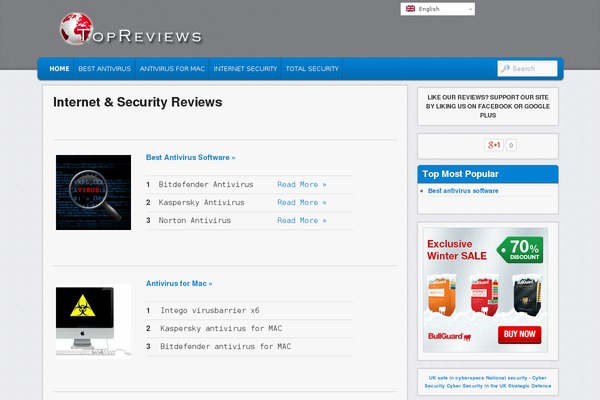The width and height of the screenshot is (600, 400).
Task: Click the UK flag icon
Action: (x=410, y=8)
